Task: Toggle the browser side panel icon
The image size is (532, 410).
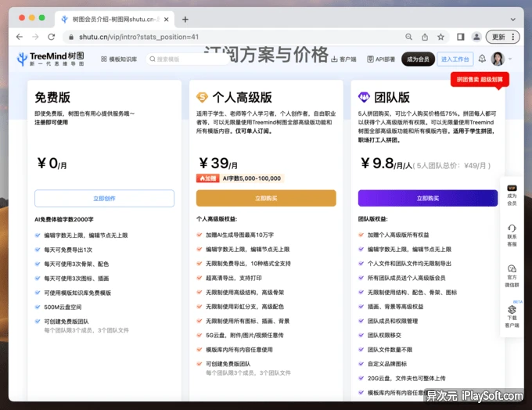Action: (x=460, y=37)
